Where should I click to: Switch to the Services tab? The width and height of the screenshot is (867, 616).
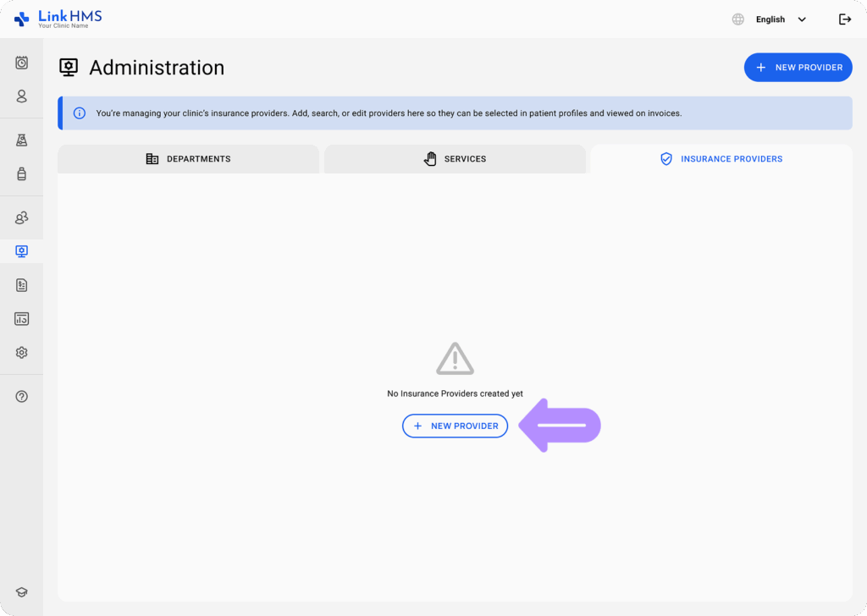[455, 159]
